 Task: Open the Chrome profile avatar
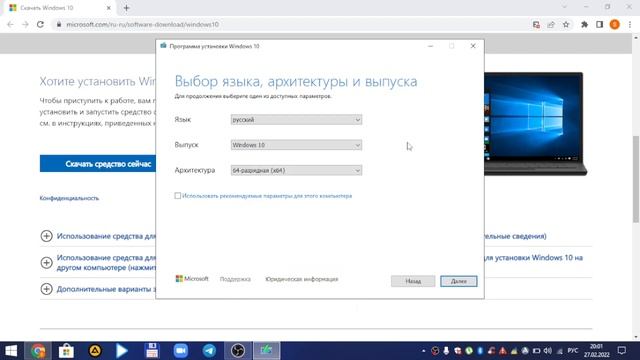click(x=614, y=24)
